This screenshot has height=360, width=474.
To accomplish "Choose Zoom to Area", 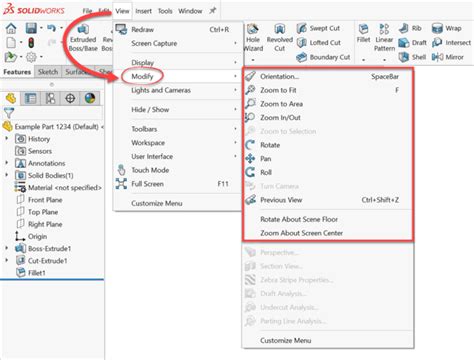I will [x=328, y=104].
